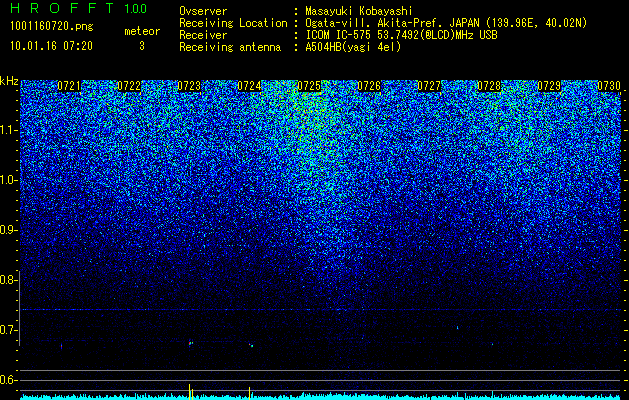This screenshot has width=629, height=400.
Task: Click the 'Receiver' field label
Action: [203, 35]
